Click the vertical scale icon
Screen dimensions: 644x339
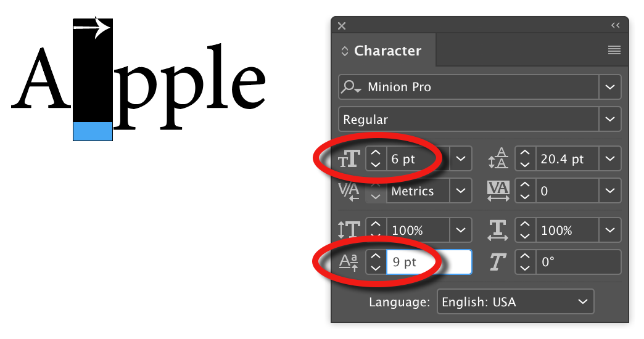[349, 231]
